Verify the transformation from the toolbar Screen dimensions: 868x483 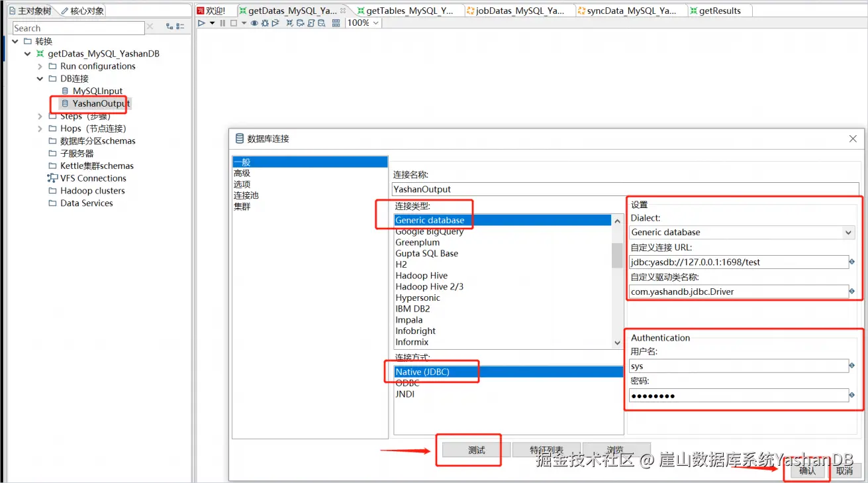coord(289,23)
